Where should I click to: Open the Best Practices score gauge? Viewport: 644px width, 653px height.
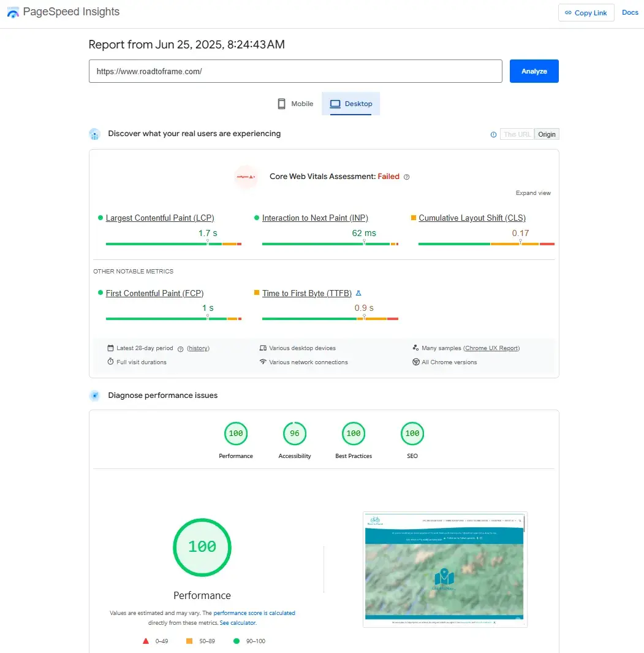point(354,434)
